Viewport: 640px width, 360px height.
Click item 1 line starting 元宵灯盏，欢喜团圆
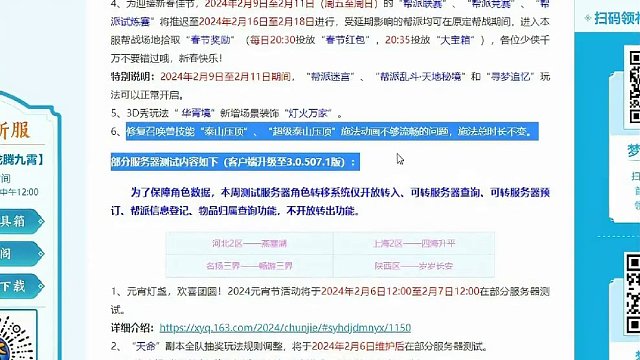point(330,300)
